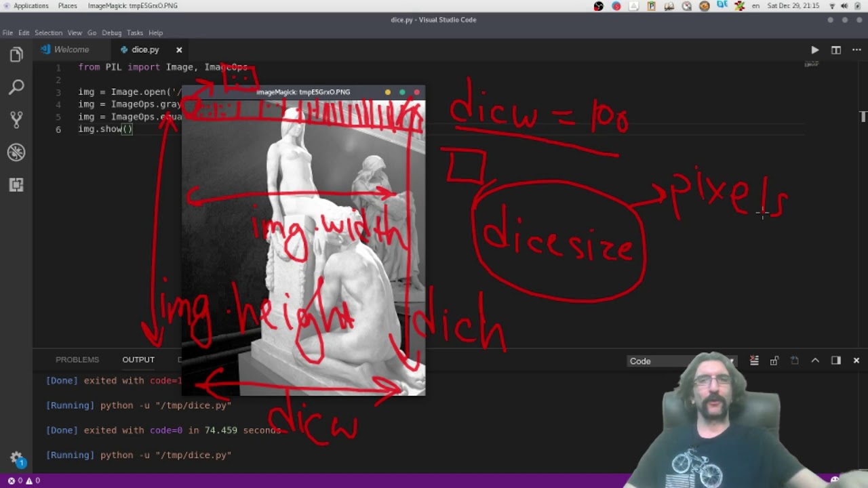This screenshot has height=488, width=868.
Task: Open the network indicator in the system tray
Action: (x=832, y=5)
